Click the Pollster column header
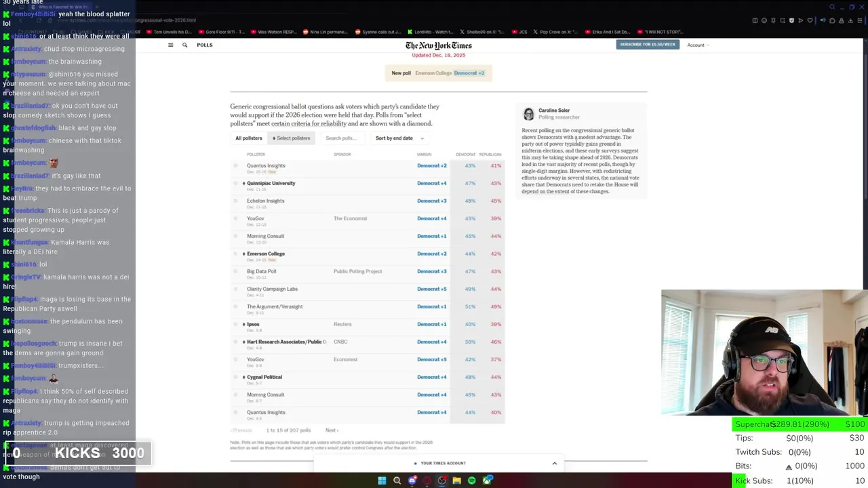868x488 pixels. (x=256, y=155)
